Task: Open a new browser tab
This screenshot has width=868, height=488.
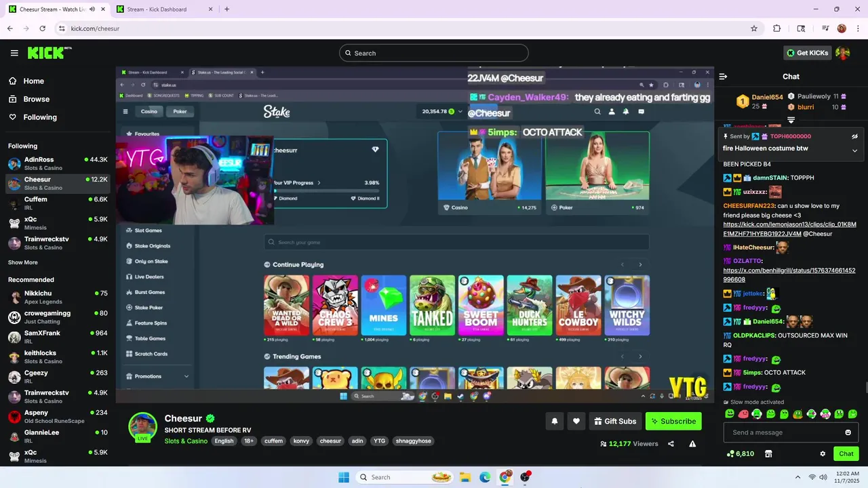Action: click(226, 9)
